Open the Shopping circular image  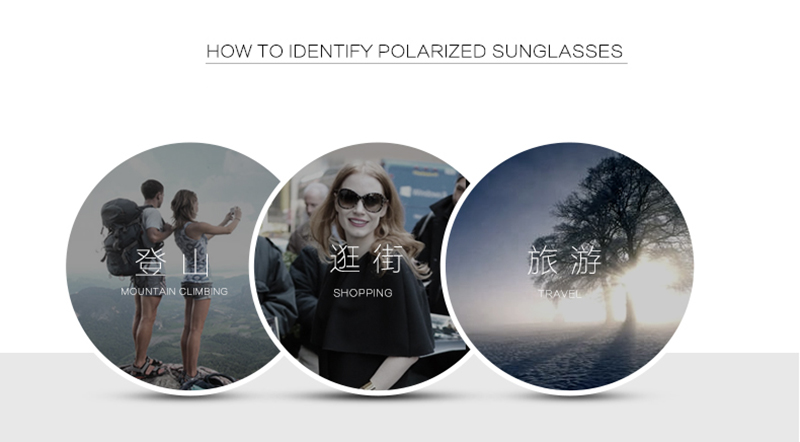click(365, 266)
